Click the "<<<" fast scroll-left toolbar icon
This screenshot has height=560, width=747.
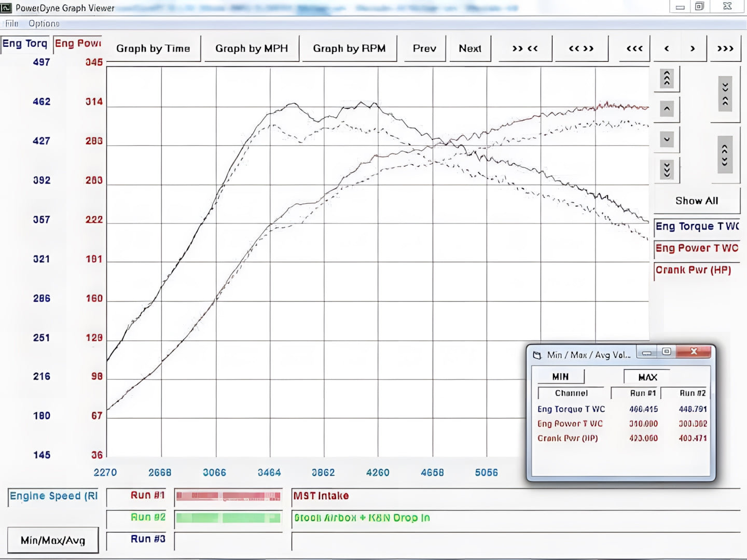click(x=634, y=48)
